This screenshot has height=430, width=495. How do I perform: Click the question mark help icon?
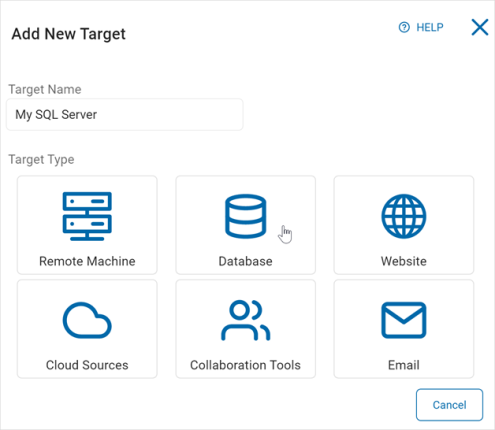point(404,27)
